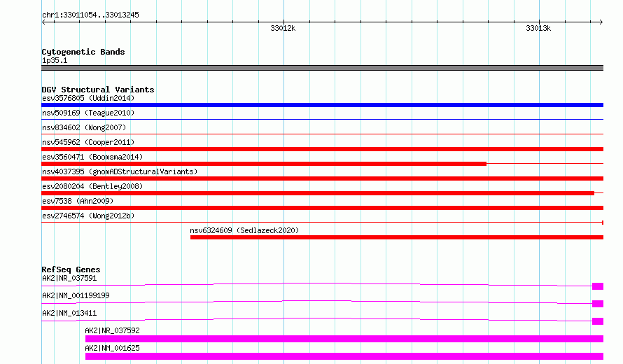This screenshot has height=364, width=623.
Task: Click the esv3576805 (Uddin2014) variant label
Action: pos(88,98)
